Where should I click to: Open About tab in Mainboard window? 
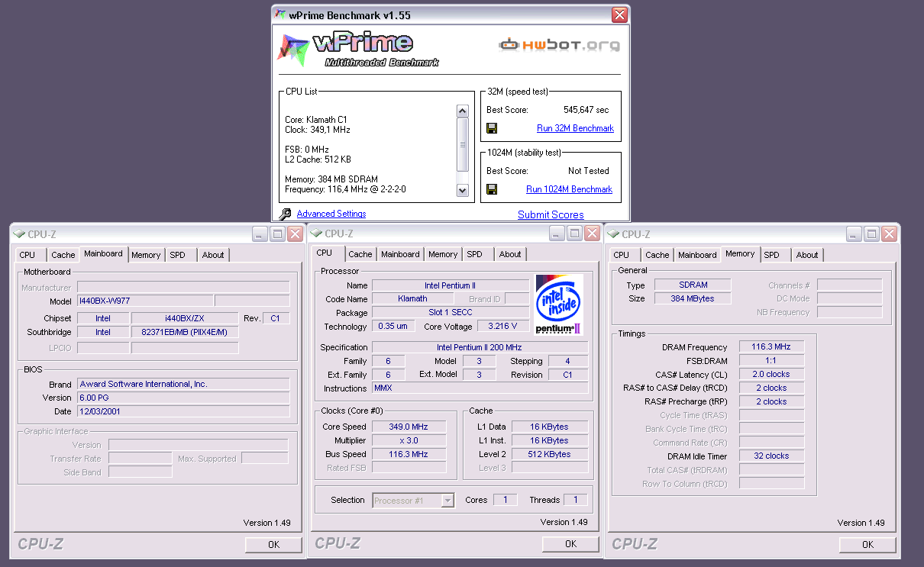tap(213, 255)
